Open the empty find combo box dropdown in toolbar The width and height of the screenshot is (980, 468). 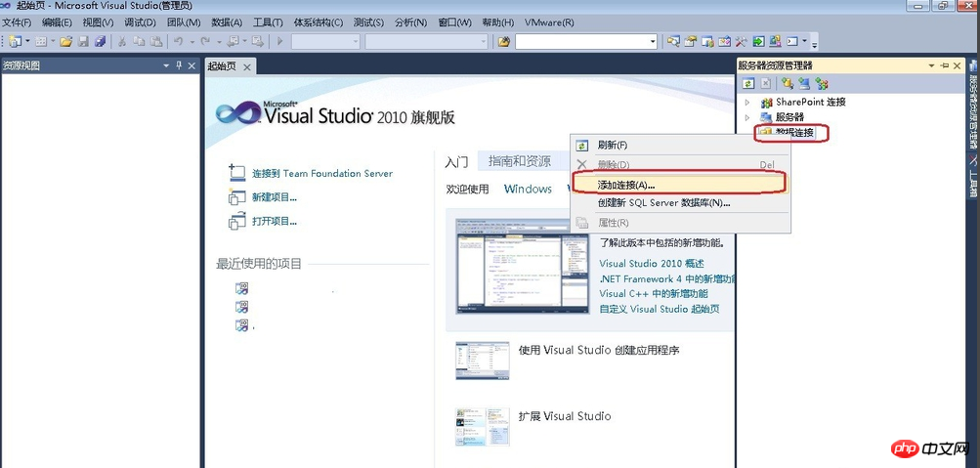[652, 41]
